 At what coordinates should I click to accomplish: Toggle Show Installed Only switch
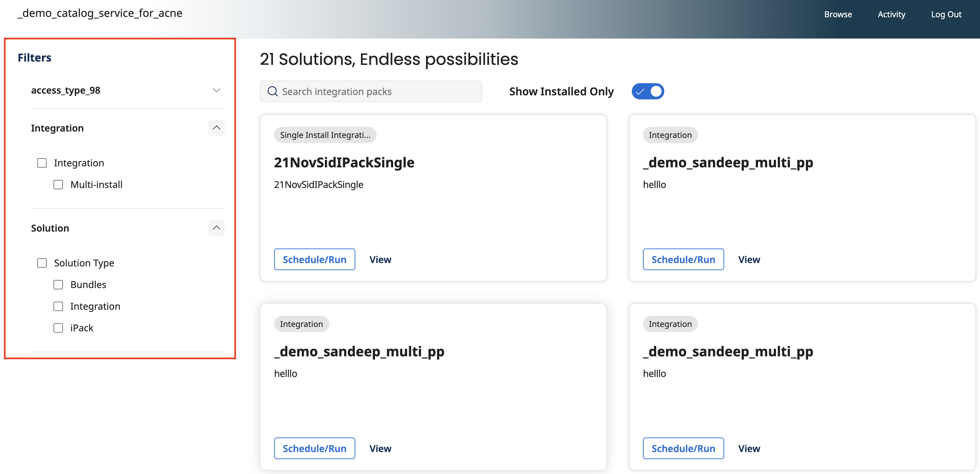click(647, 91)
